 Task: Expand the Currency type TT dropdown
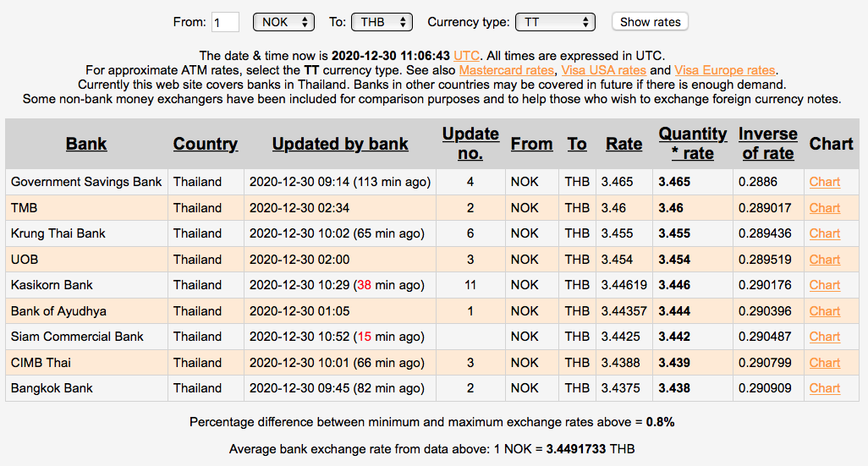[x=557, y=22]
